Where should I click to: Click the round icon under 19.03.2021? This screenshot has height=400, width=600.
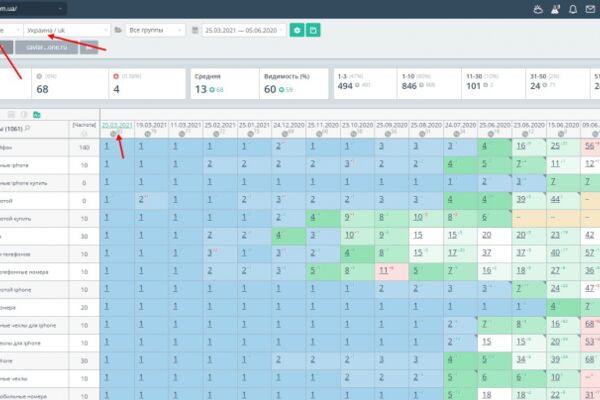148,134
